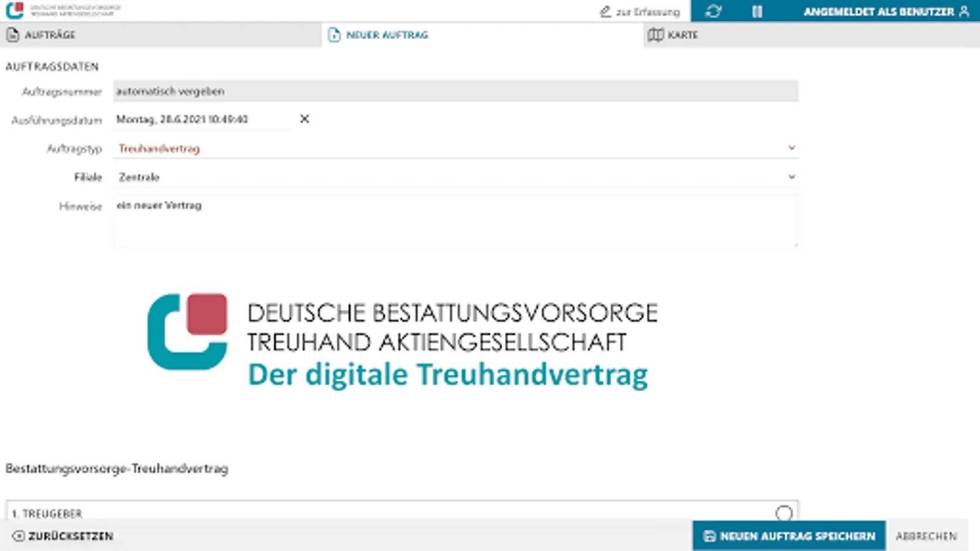This screenshot has width=980, height=551.
Task: Click the 'Bestattungsvorsorge-Treuhandvertrag' heading
Action: pyautogui.click(x=117, y=469)
